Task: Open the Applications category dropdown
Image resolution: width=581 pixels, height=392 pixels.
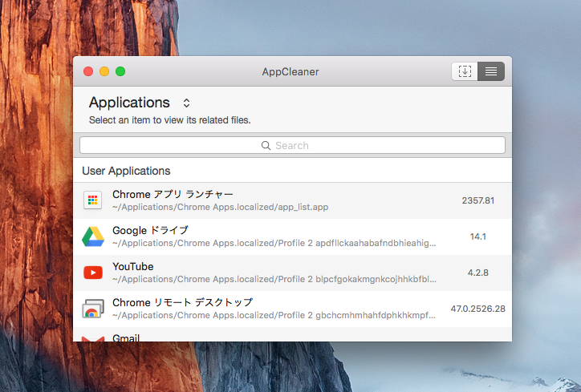Action: pos(140,103)
